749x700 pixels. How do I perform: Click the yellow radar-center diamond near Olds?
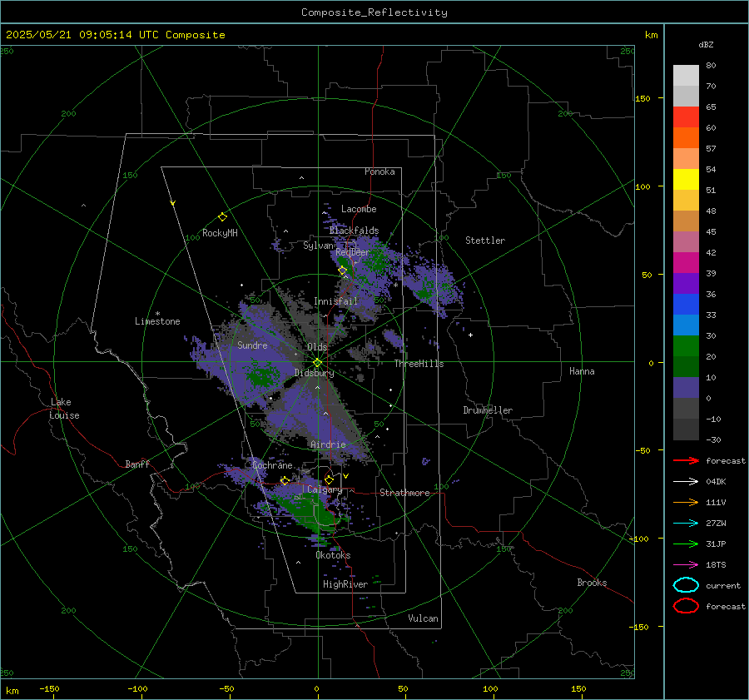(317, 363)
